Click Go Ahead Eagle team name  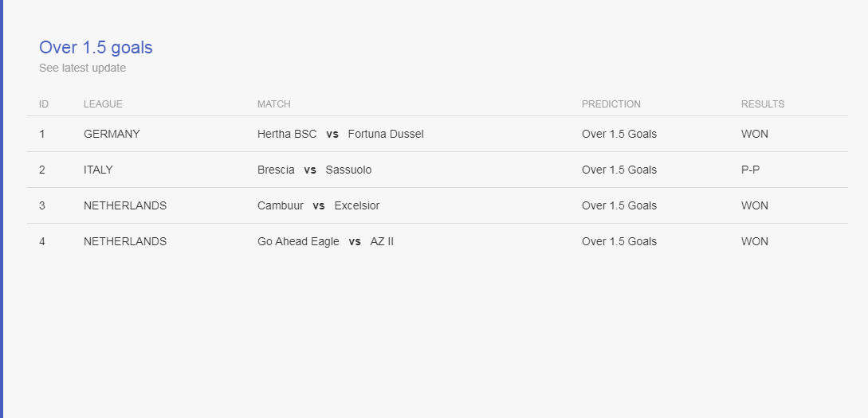point(298,241)
